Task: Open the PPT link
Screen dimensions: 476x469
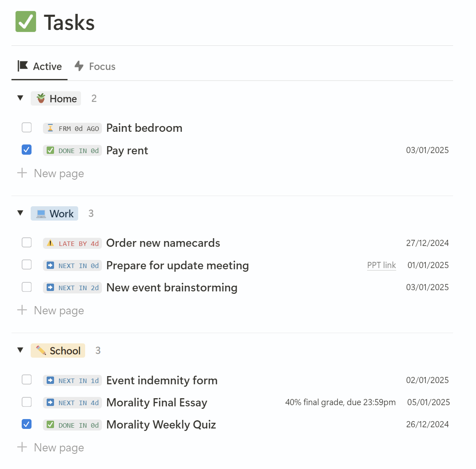Action: [x=381, y=265]
